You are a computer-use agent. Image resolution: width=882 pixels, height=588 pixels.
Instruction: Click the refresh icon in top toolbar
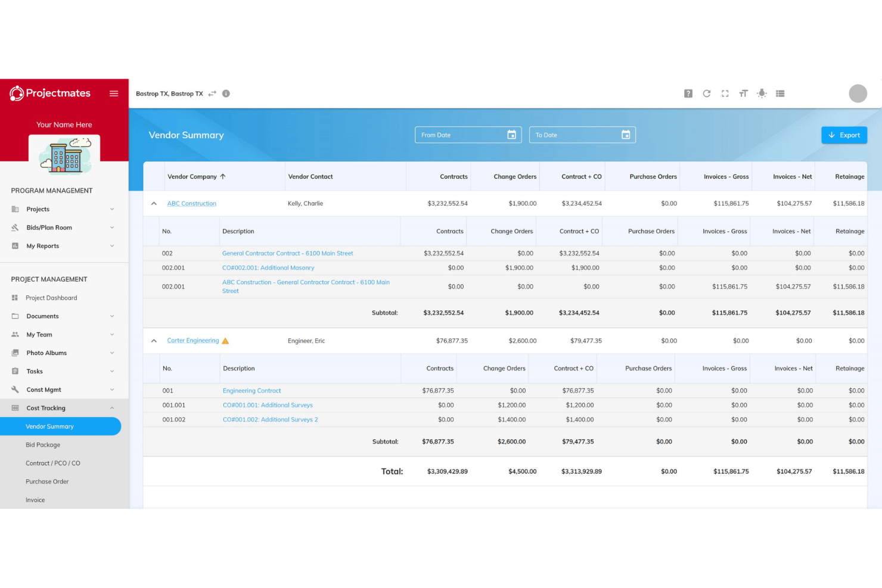707,94
